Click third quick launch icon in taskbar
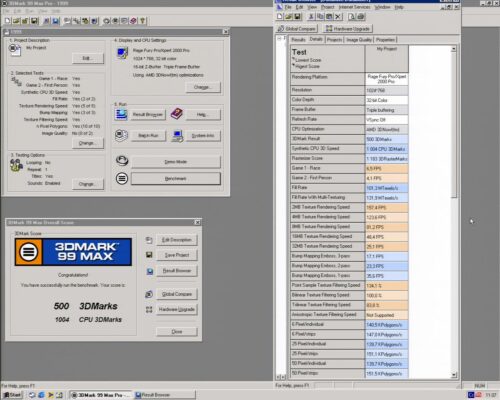500x400 pixels. coord(51,395)
